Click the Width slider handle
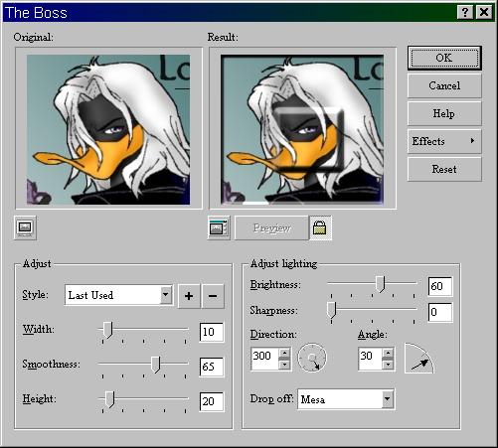This screenshot has width=498, height=448. click(107, 330)
